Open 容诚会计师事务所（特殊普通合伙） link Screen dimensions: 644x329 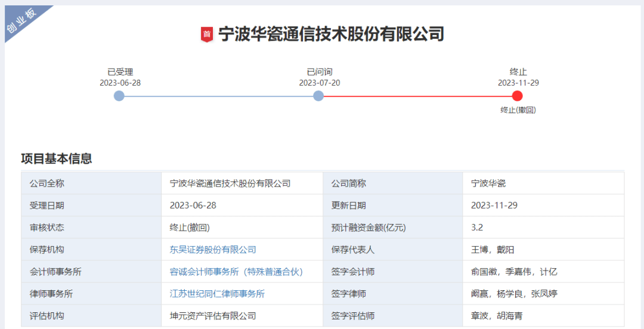236,272
